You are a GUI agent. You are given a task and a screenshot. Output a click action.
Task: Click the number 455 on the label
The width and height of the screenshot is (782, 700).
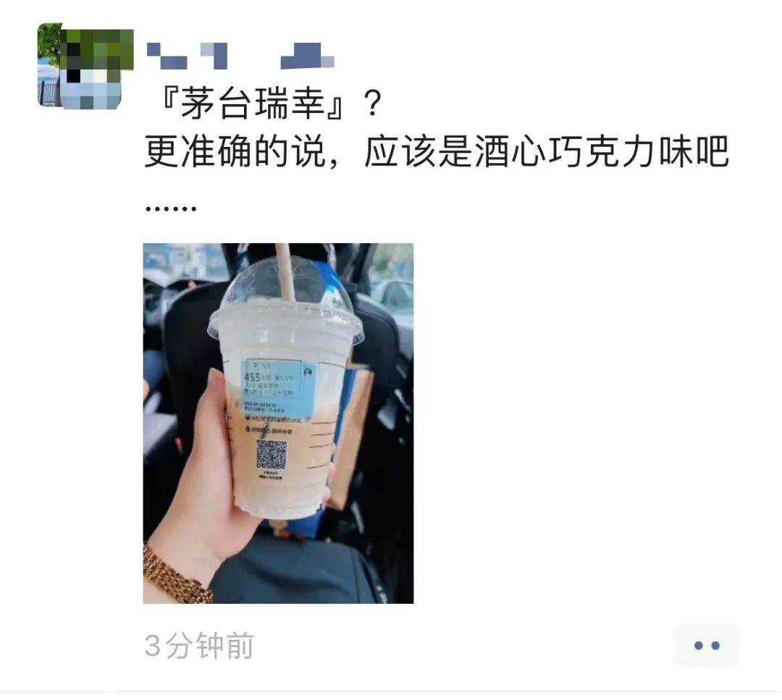(253, 378)
